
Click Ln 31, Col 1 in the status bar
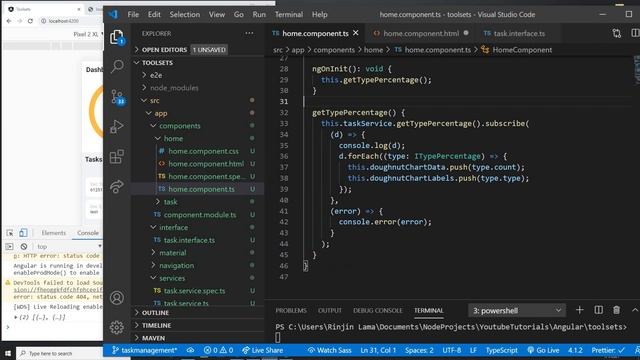point(378,350)
